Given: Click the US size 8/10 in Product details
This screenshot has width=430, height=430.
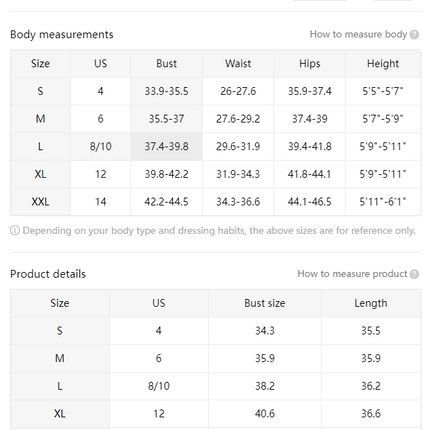Looking at the screenshot, I should click(x=159, y=386).
